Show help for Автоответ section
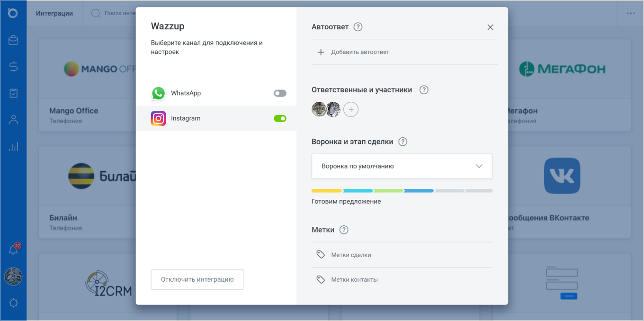This screenshot has width=644, height=321. pyautogui.click(x=358, y=27)
